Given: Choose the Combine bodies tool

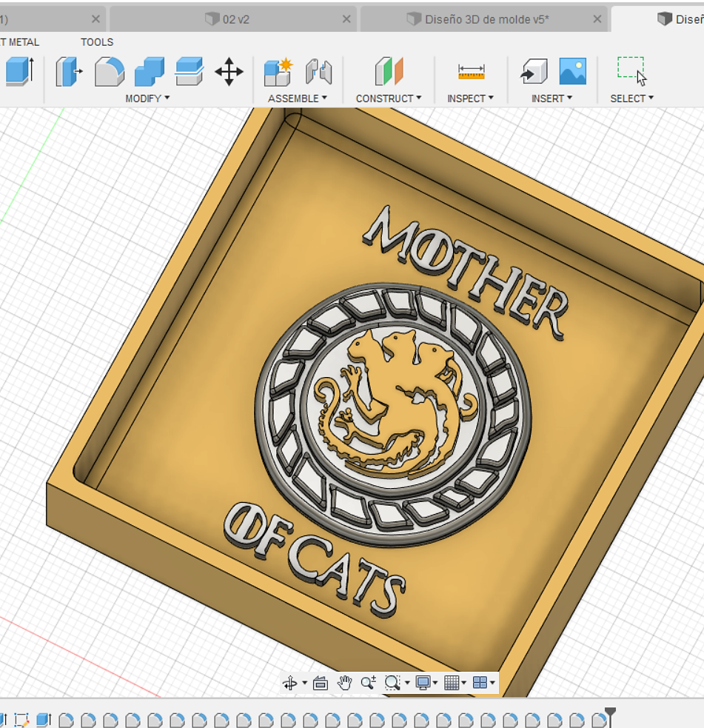Looking at the screenshot, I should pos(149,72).
